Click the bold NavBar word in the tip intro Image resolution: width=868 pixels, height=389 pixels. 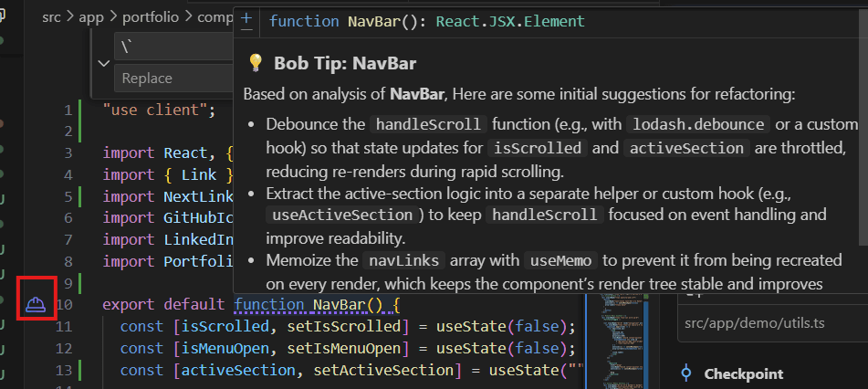coord(417,94)
